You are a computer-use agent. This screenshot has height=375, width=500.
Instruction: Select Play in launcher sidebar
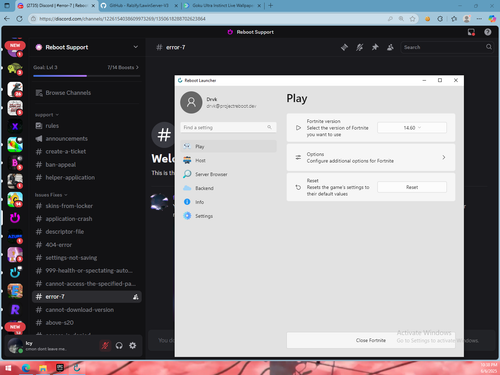[x=228, y=146]
